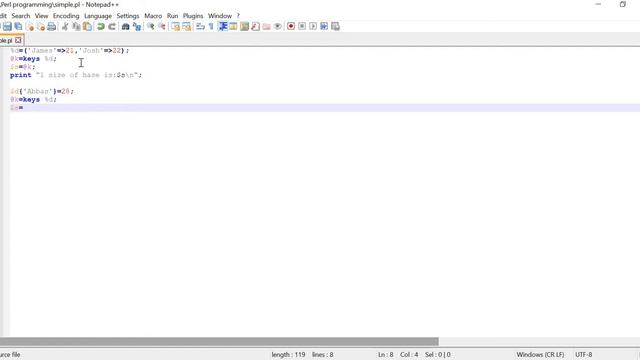The width and height of the screenshot is (640, 360).
Task: Toggle Show All Characters pilcrow icon
Action: [211, 27]
